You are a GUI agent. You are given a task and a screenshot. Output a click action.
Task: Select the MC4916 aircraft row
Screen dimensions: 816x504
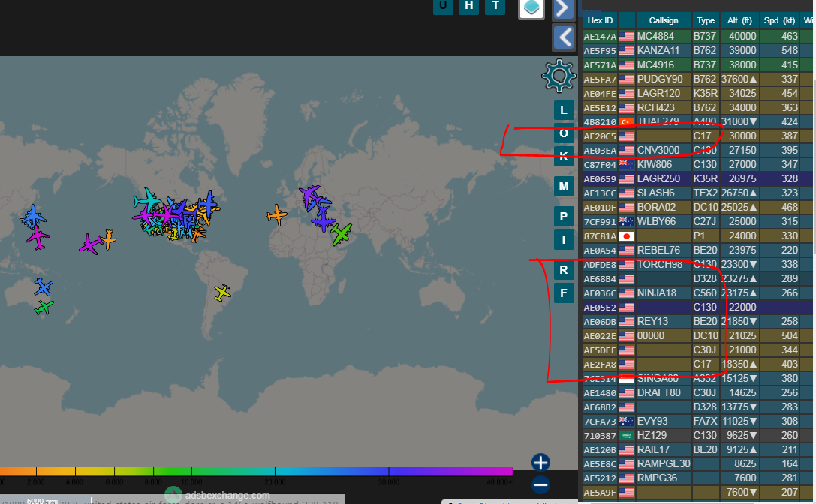(x=697, y=65)
